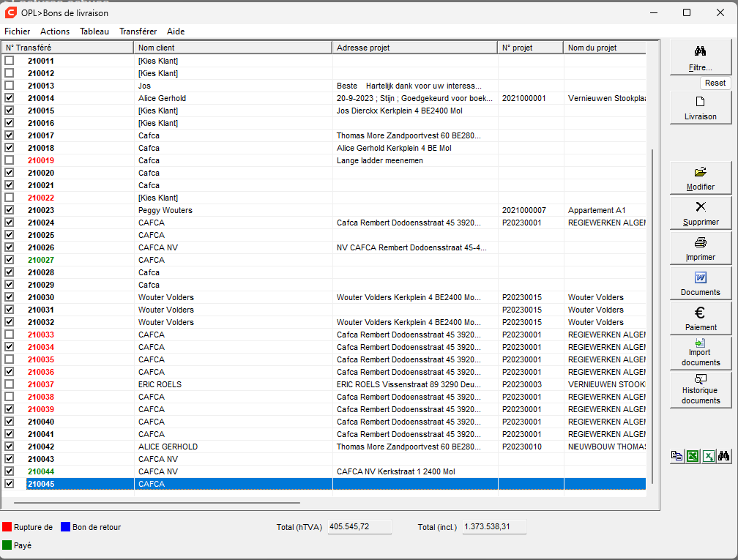Click the vertical scrollbar of the table
This screenshot has width=738, height=560.
click(652, 316)
